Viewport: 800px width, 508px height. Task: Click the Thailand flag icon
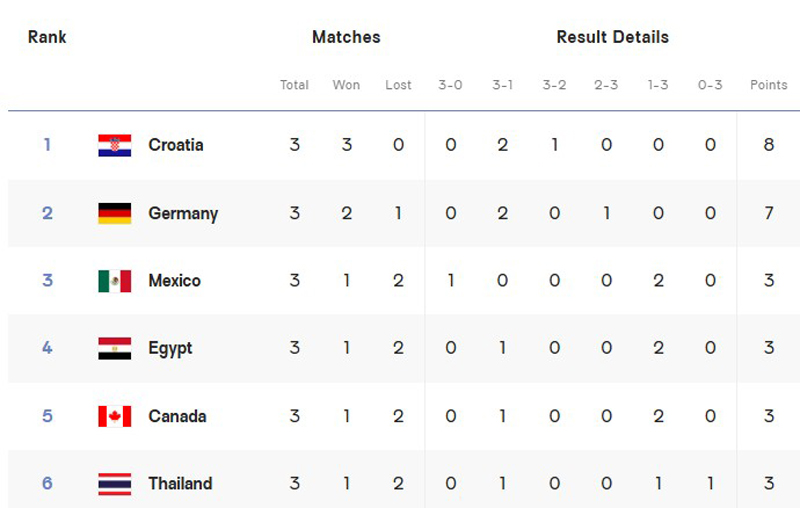coord(115,484)
